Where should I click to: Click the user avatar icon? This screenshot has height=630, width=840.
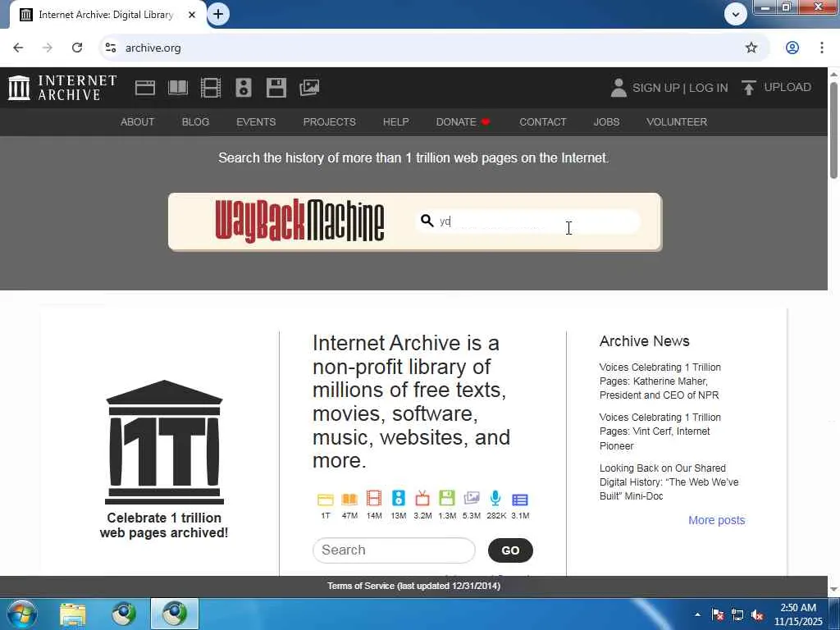click(x=619, y=87)
